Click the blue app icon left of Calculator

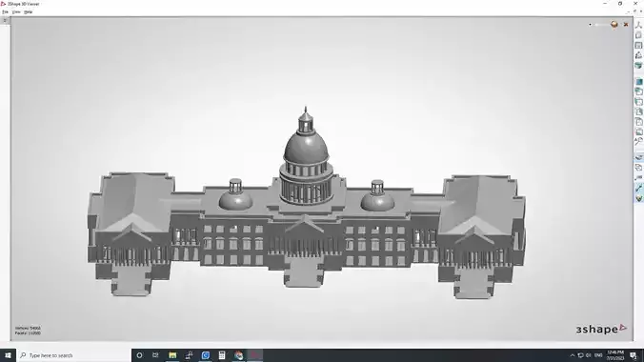206,355
